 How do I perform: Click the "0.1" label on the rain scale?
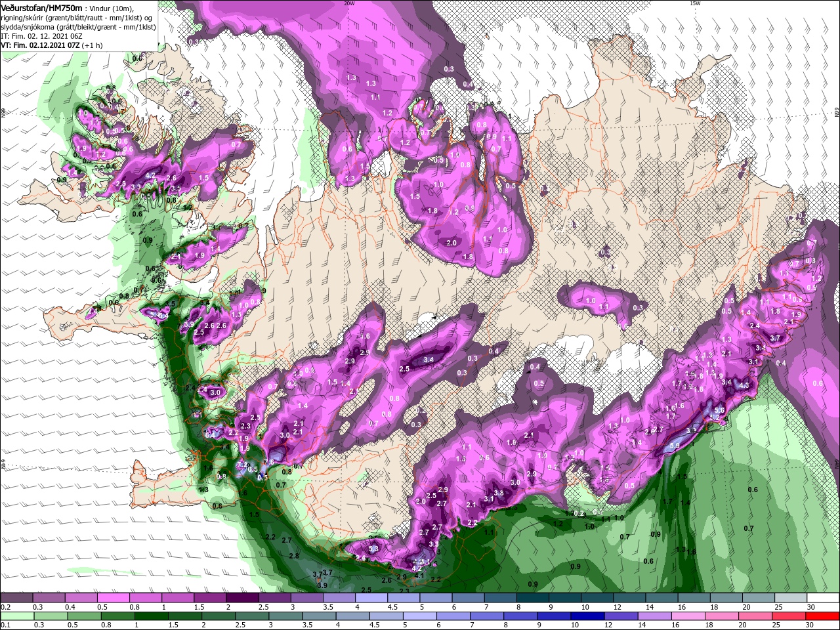pos(6,625)
